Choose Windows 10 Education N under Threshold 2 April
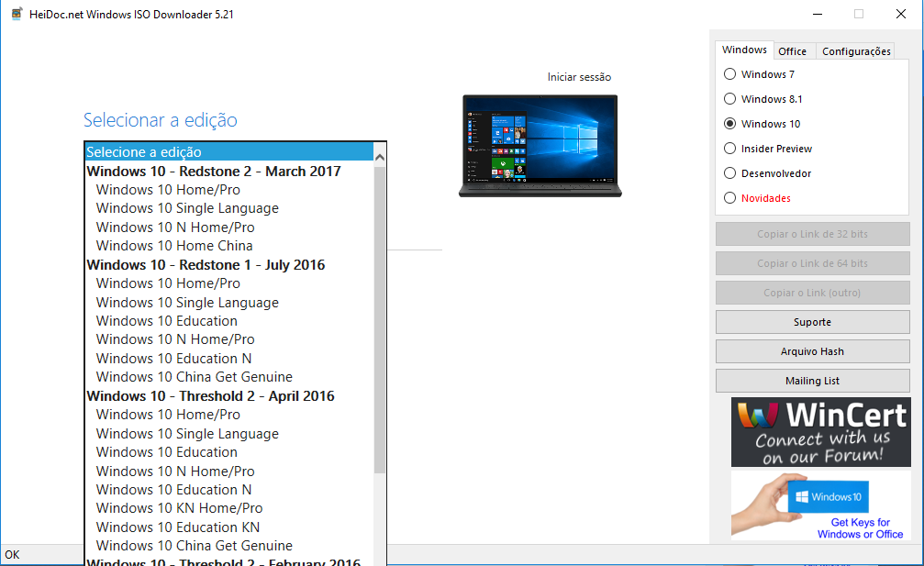 (x=229, y=490)
